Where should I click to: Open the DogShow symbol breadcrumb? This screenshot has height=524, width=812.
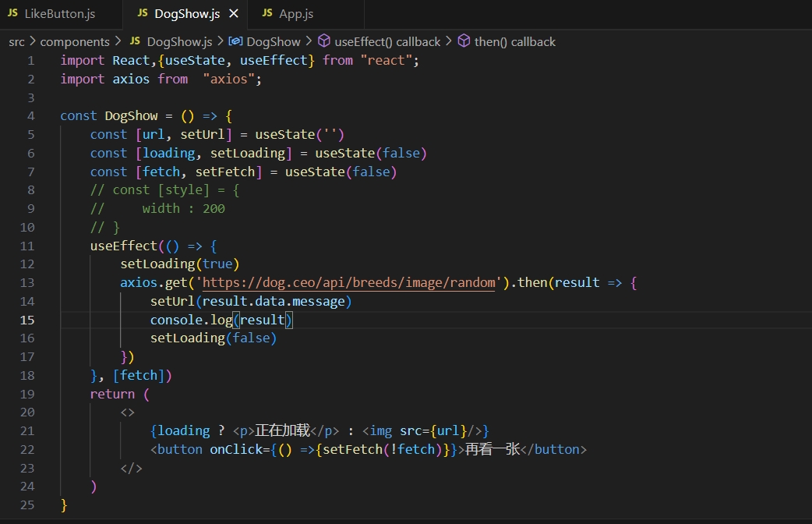tap(274, 42)
